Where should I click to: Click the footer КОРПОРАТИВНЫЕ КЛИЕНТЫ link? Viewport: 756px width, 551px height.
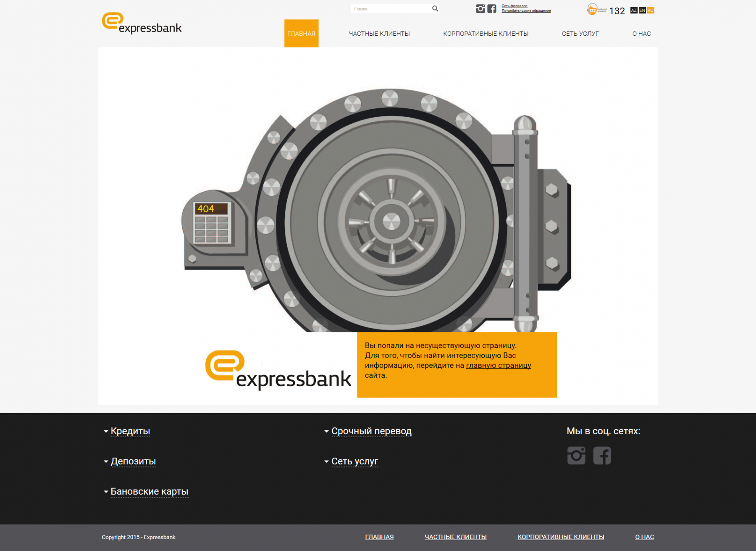point(561,537)
